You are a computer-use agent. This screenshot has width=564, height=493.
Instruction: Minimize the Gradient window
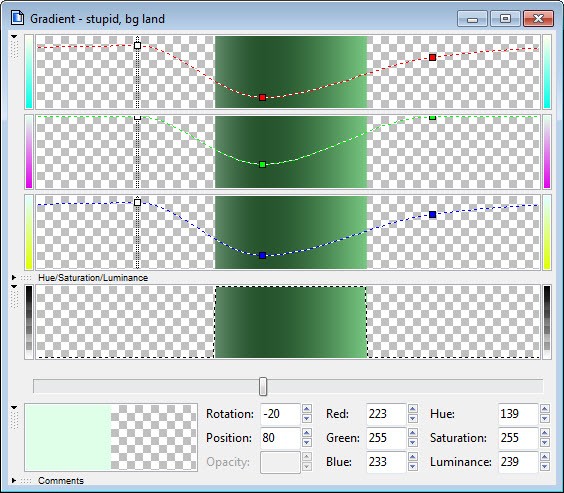click(x=472, y=19)
